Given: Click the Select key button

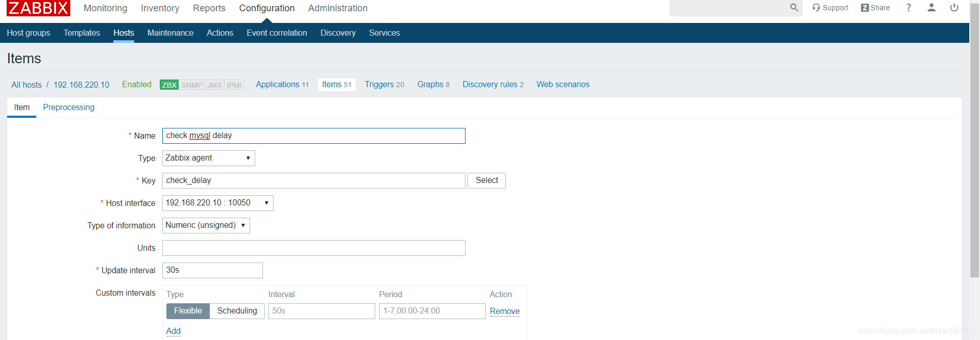Looking at the screenshot, I should coord(486,180).
